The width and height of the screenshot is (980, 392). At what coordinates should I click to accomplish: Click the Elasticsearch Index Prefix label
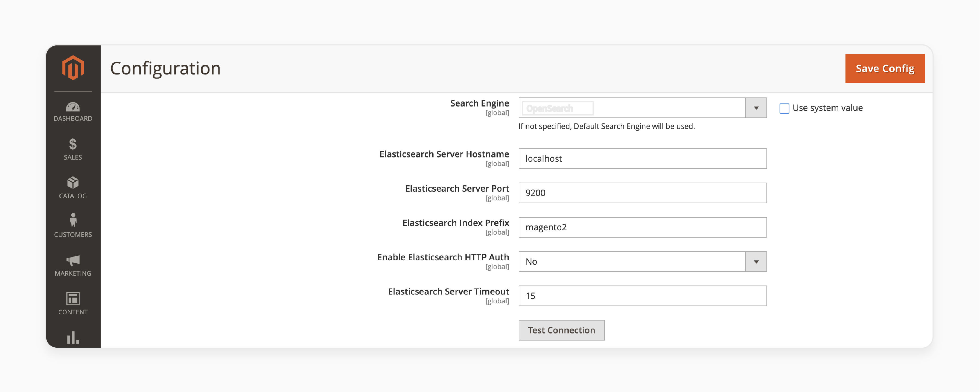coord(456,223)
